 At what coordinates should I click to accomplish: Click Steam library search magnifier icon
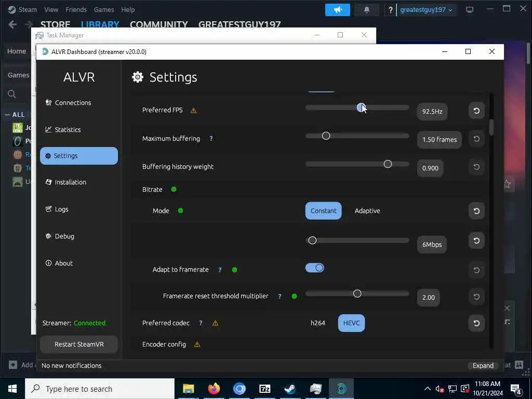click(12, 94)
